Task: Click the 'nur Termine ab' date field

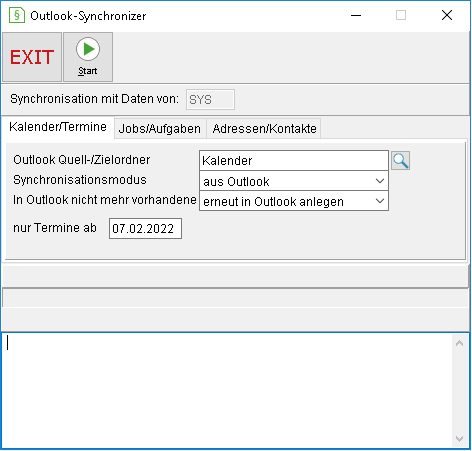Action: click(x=145, y=229)
